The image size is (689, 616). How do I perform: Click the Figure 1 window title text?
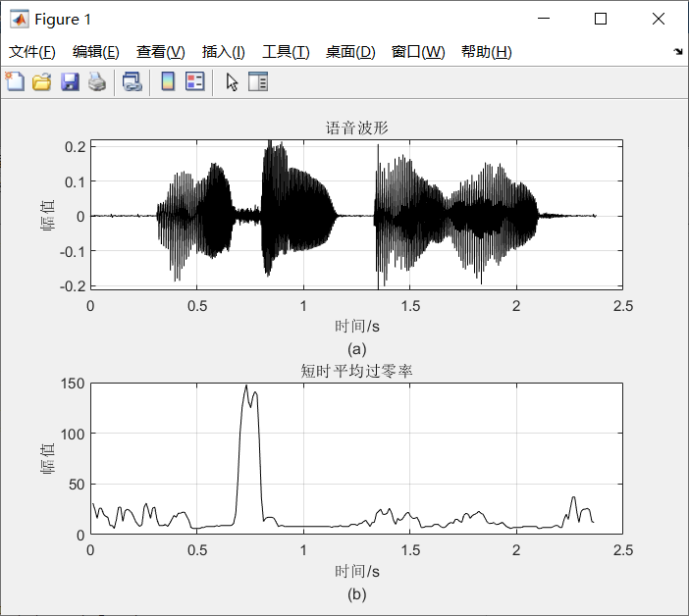click(63, 20)
